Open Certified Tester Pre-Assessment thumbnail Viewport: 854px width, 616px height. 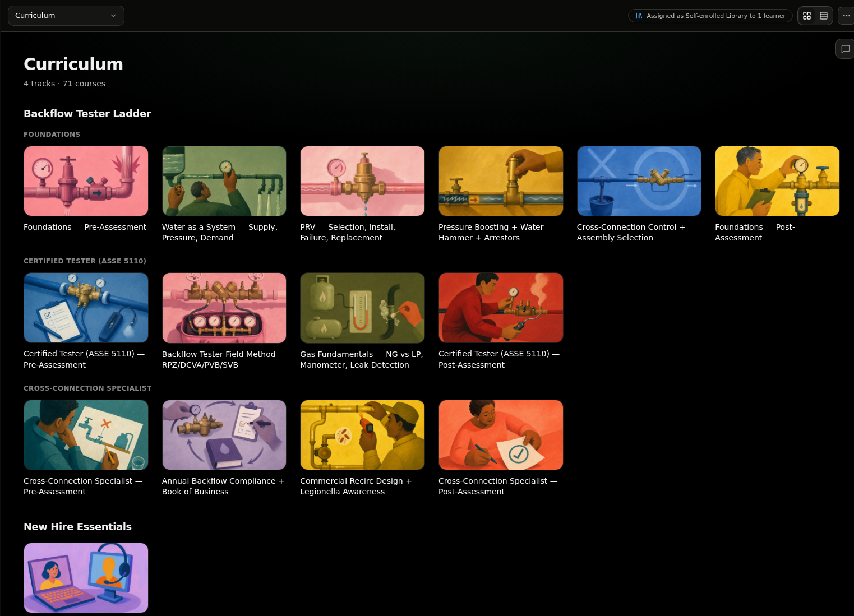(x=86, y=308)
